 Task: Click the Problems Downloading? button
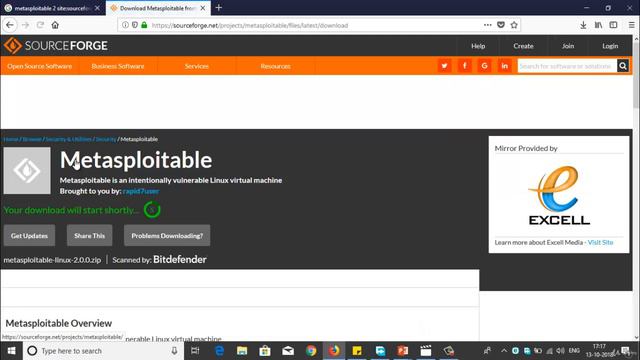pos(167,236)
